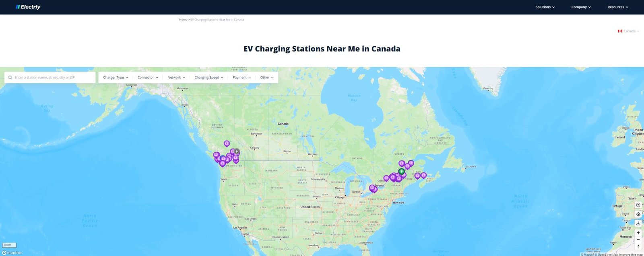Expand the Charging Speed filter
The height and width of the screenshot is (256, 644).
(x=209, y=78)
